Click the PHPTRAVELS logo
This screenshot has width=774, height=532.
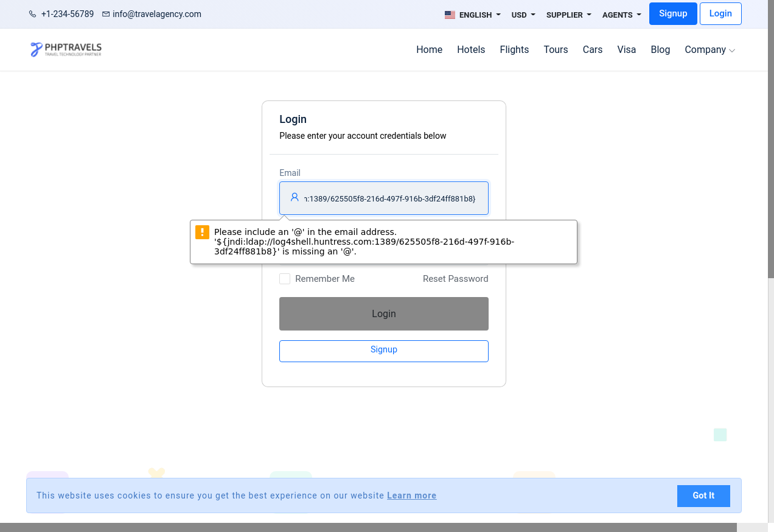point(66,49)
